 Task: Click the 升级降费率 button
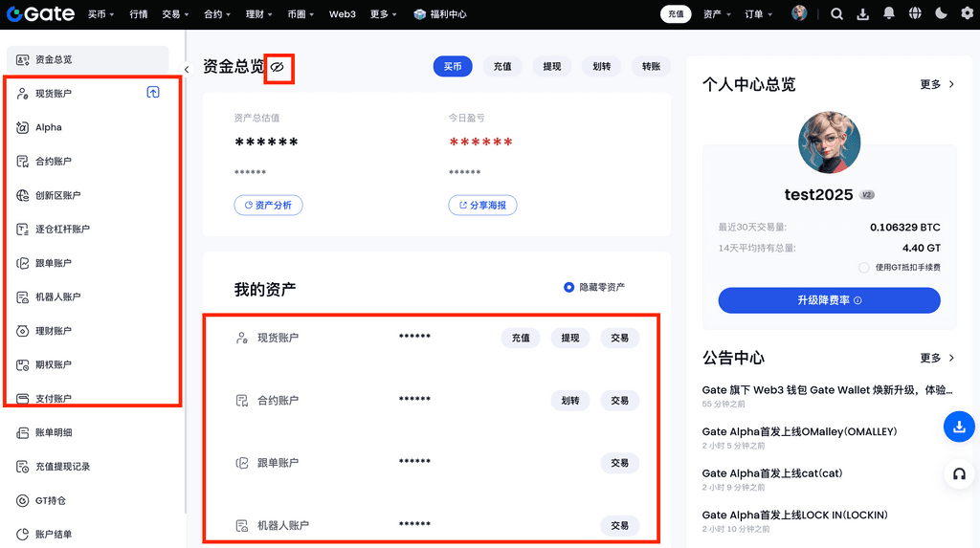pos(829,300)
